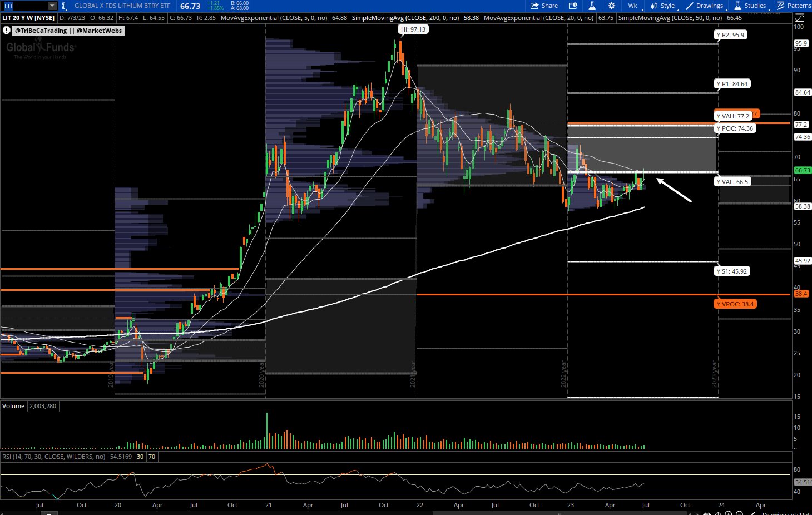Click the 77.2 price axis tag
812x515 pixels.
tap(801, 125)
